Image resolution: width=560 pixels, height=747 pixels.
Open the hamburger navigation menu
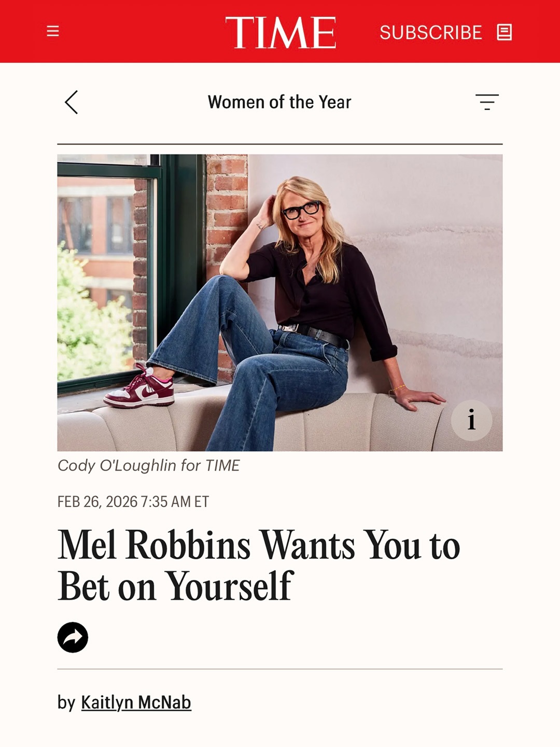point(53,32)
